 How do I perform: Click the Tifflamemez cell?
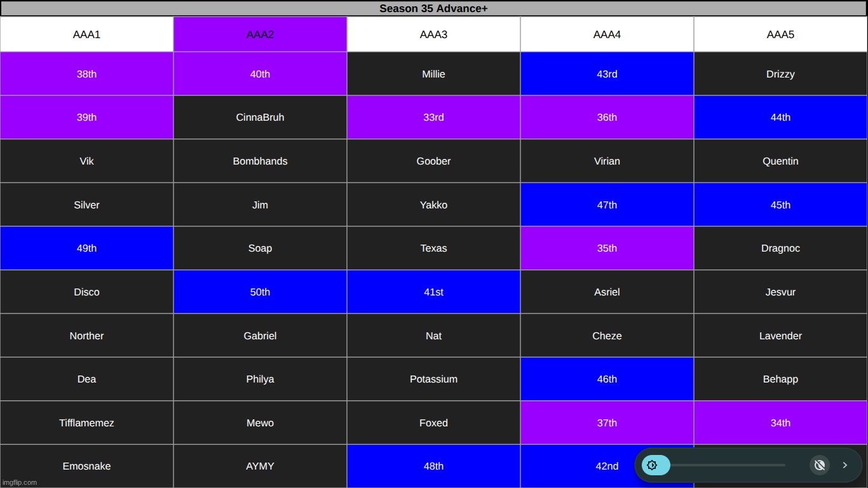coord(86,423)
